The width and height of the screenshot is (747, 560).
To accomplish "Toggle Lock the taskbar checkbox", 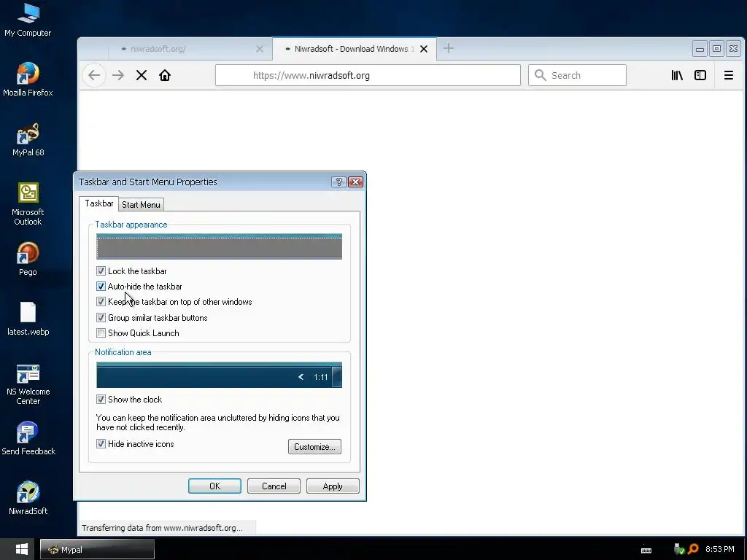I will (101, 271).
